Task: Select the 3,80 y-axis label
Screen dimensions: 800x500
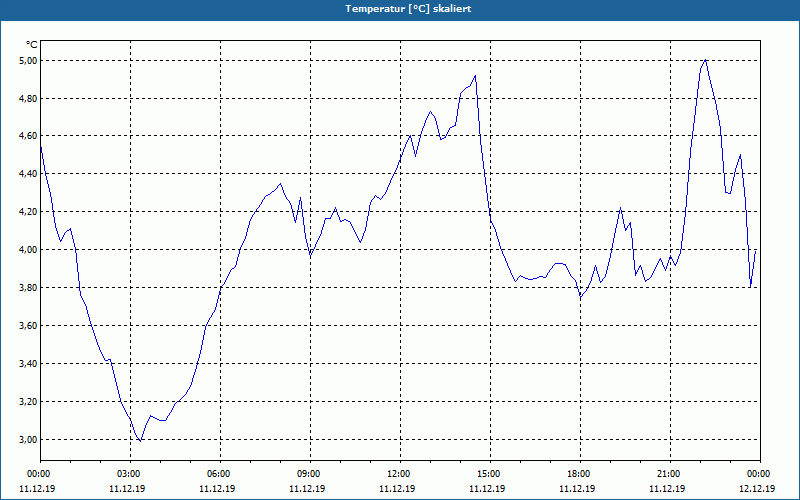Action: coord(29,288)
